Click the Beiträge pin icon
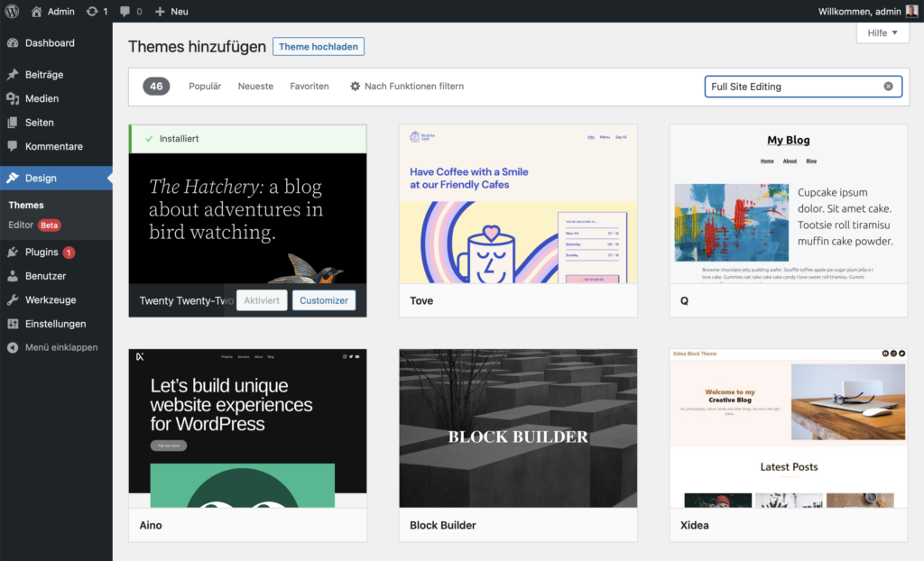Screen dimensions: 924x561 pyautogui.click(x=13, y=74)
